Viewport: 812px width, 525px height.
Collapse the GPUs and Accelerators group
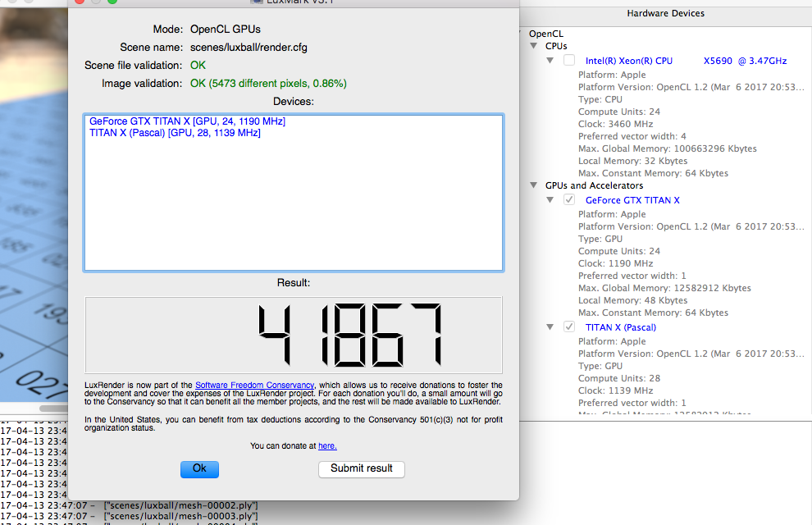tap(534, 185)
